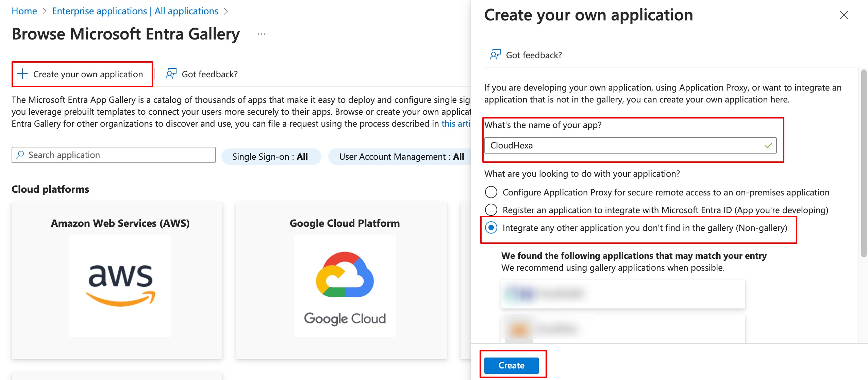Image resolution: width=868 pixels, height=380 pixels.
Task: Click the feedback icon in the gallery toolbar
Action: click(171, 74)
